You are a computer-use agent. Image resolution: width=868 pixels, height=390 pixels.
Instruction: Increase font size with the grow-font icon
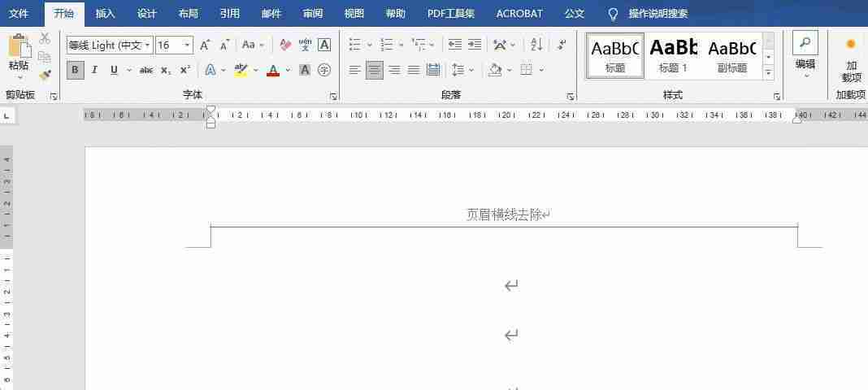click(x=204, y=45)
